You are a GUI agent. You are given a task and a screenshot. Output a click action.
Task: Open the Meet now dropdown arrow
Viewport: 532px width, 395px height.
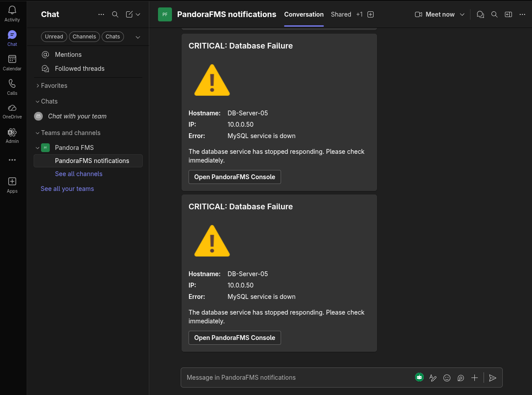coord(462,14)
